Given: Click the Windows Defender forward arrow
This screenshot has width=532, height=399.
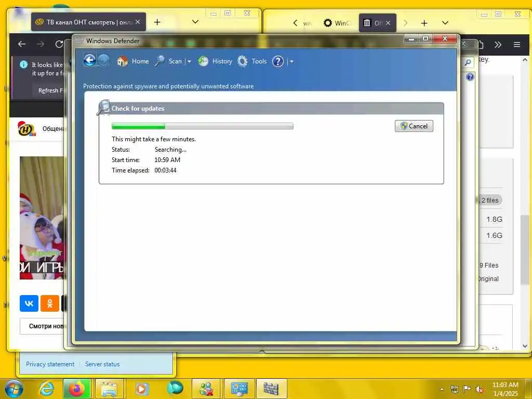Looking at the screenshot, I should pyautogui.click(x=104, y=60).
